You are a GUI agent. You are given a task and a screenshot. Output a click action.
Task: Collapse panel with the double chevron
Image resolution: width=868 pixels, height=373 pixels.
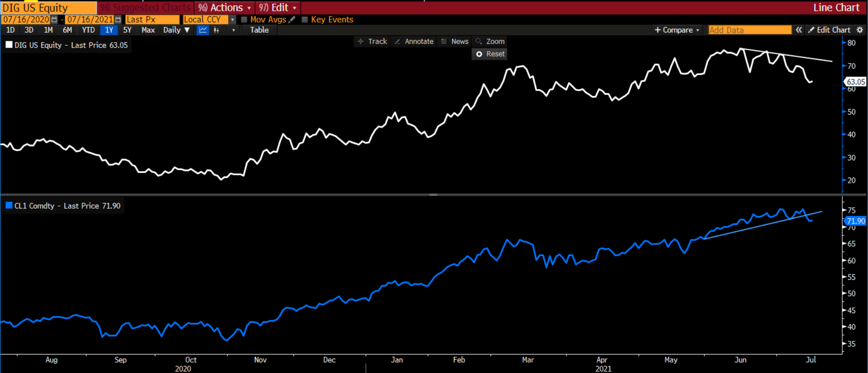799,30
